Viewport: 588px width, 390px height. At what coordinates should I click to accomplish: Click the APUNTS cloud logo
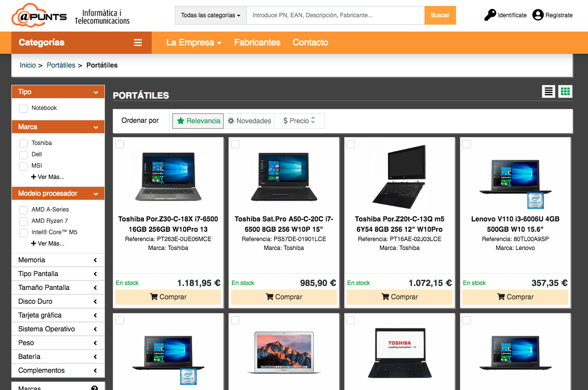39,15
